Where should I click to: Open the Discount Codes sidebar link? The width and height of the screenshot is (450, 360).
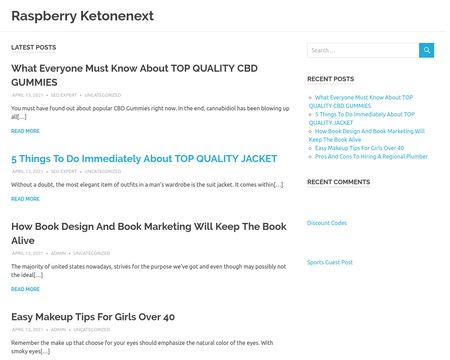pos(327,223)
